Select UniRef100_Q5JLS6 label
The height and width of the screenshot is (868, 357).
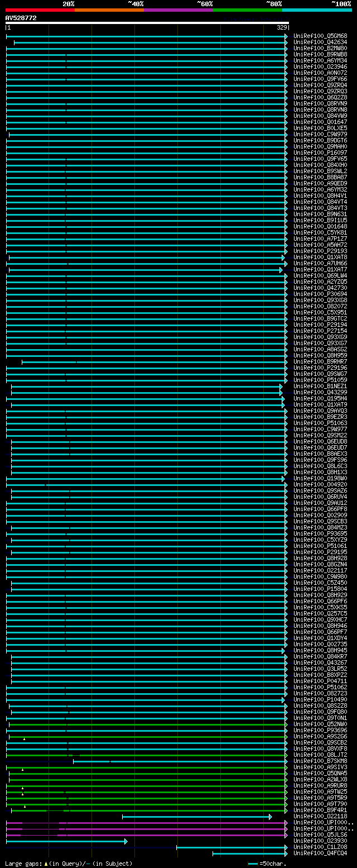[320, 834]
